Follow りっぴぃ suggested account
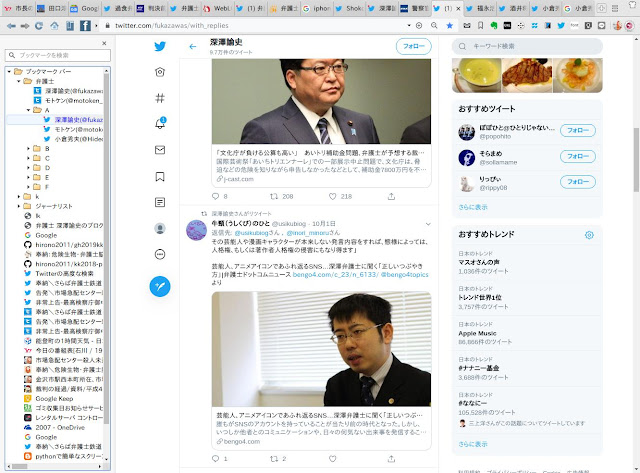The height and width of the screenshot is (473, 640). pyautogui.click(x=578, y=182)
